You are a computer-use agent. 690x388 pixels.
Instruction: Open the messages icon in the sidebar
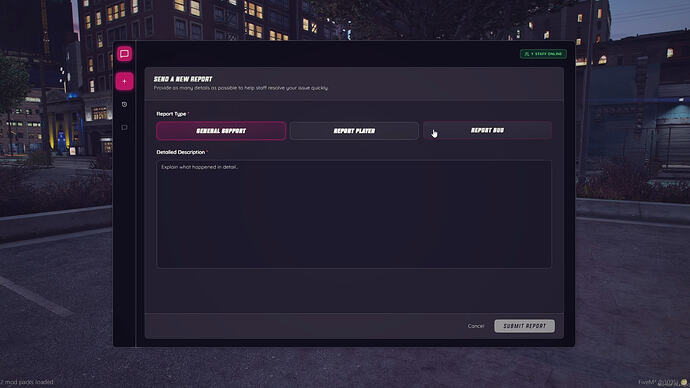(125, 128)
